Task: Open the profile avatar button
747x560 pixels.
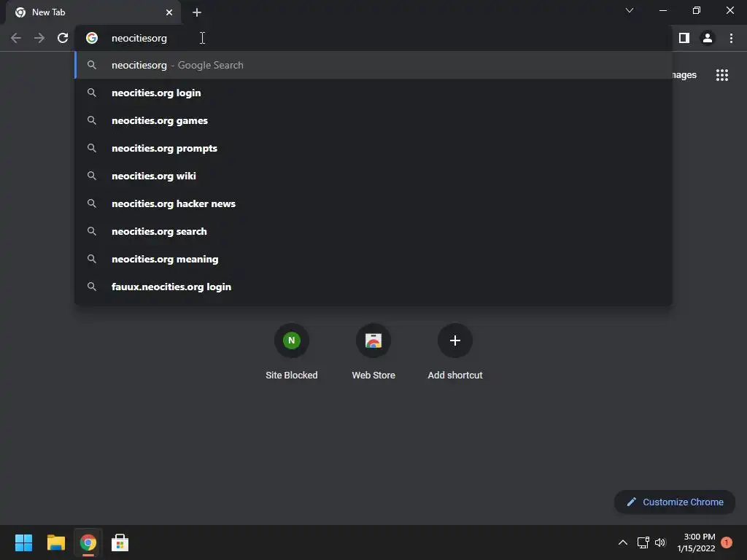Action: point(708,38)
